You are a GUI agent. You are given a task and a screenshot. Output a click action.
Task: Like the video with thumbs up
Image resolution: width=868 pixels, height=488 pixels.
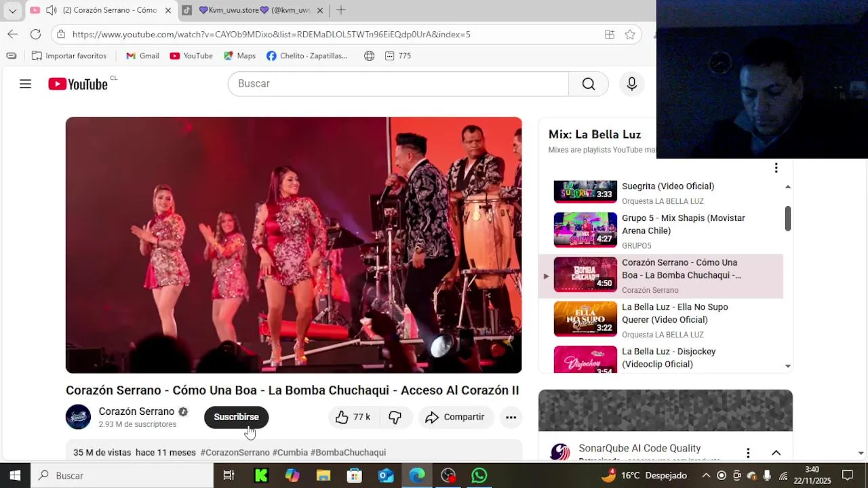(x=353, y=417)
